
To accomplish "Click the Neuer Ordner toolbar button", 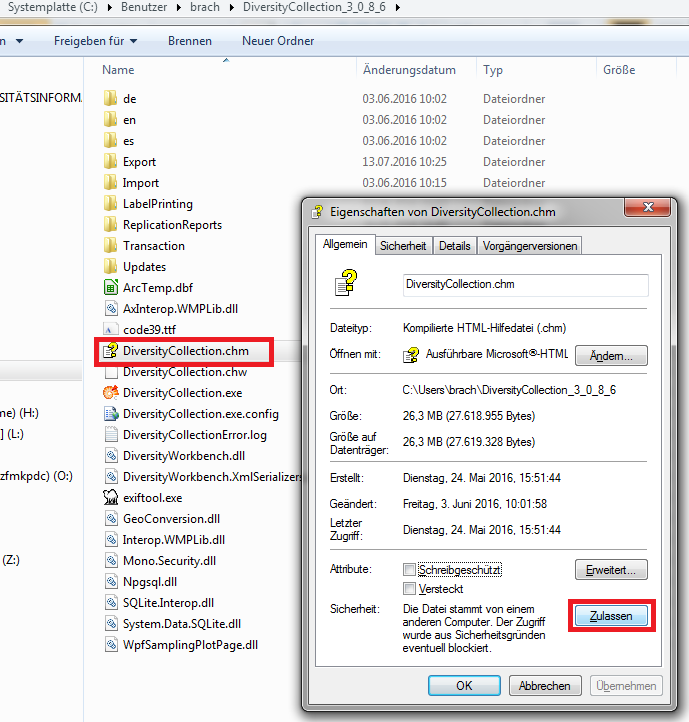I will pyautogui.click(x=278, y=41).
